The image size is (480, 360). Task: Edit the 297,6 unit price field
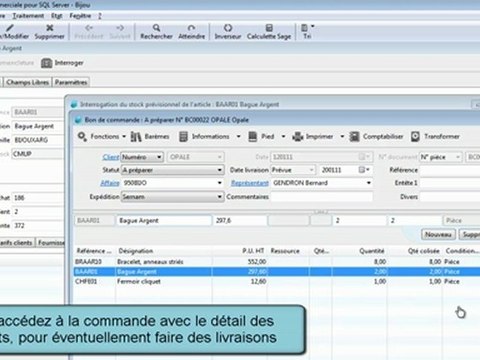pyautogui.click(x=240, y=221)
